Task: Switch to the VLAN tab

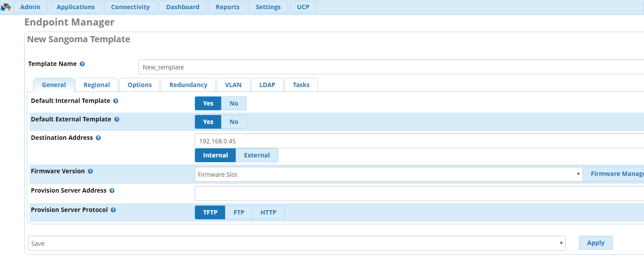Action: [x=233, y=85]
